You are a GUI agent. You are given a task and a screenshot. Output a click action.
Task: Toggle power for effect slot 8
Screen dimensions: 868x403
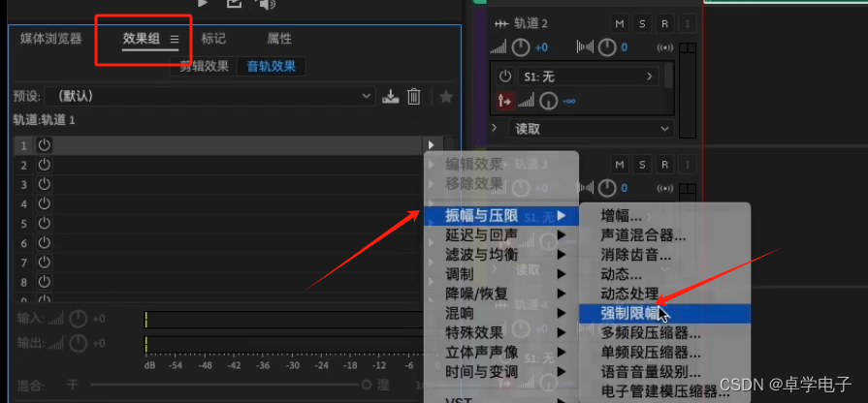(x=44, y=282)
